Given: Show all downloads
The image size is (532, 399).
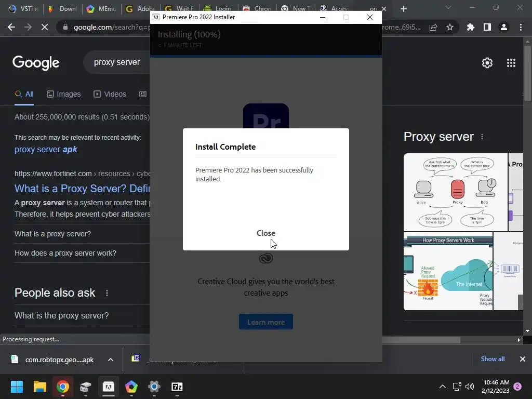Looking at the screenshot, I should [493, 359].
